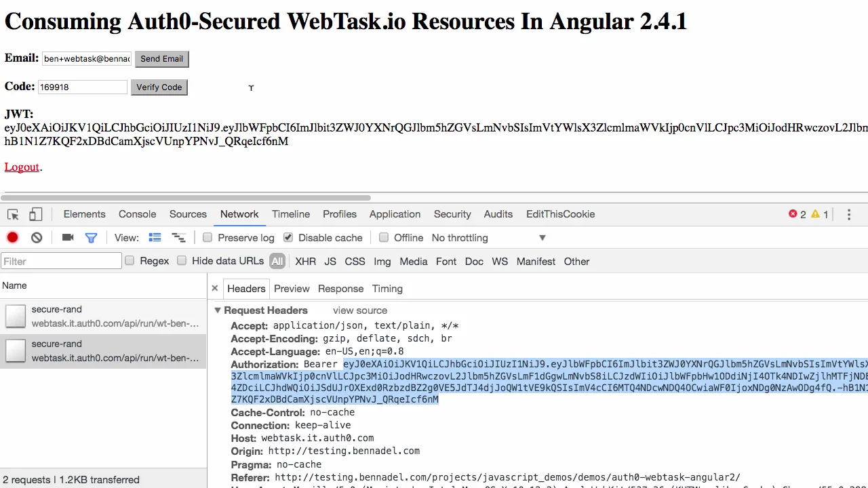Filter requests by JS
Screen dimensions: 868x488
tap(330, 261)
